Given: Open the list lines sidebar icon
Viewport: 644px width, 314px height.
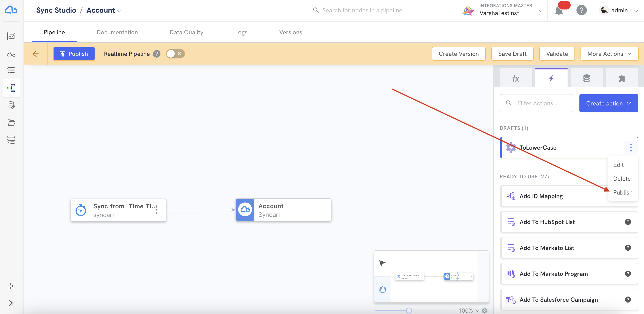Looking at the screenshot, I should pyautogui.click(x=11, y=71).
